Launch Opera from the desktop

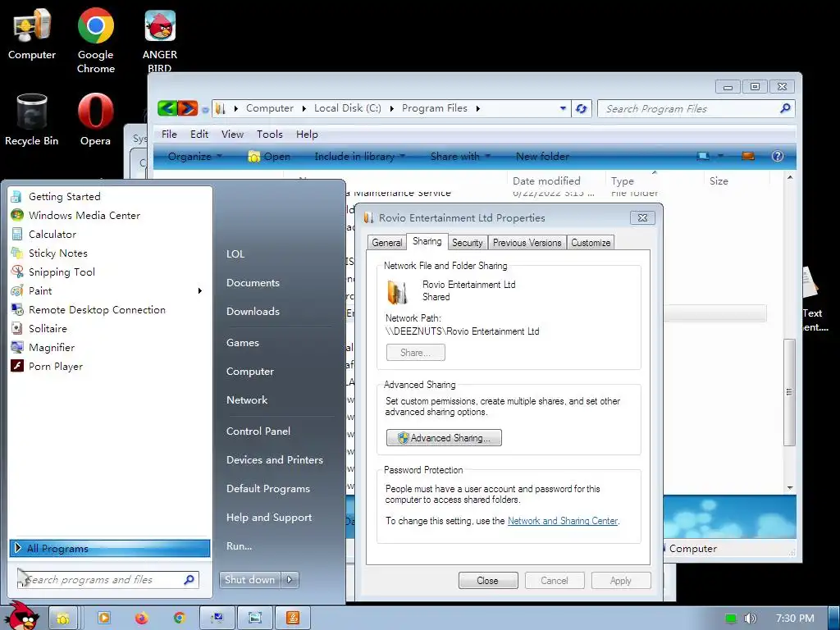point(95,119)
